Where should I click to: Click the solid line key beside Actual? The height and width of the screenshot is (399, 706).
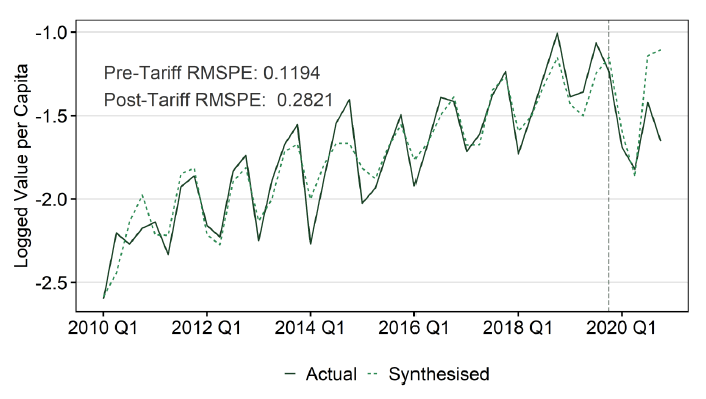(x=290, y=374)
